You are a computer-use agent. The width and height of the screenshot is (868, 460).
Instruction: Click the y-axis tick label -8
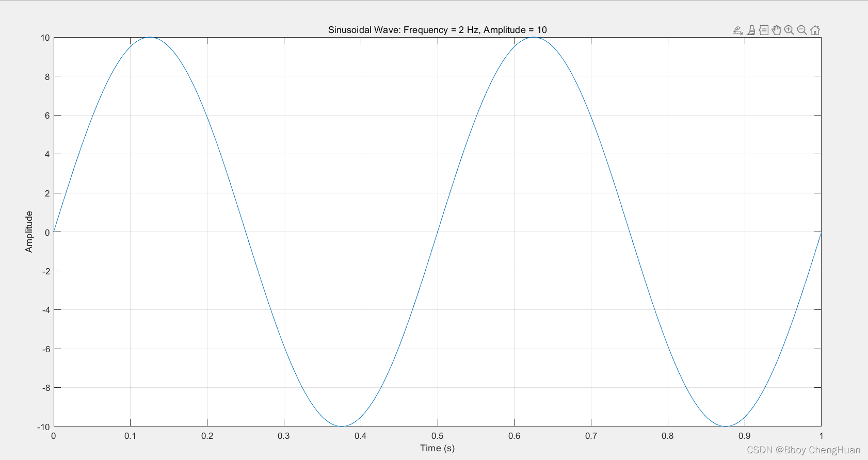tap(46, 388)
